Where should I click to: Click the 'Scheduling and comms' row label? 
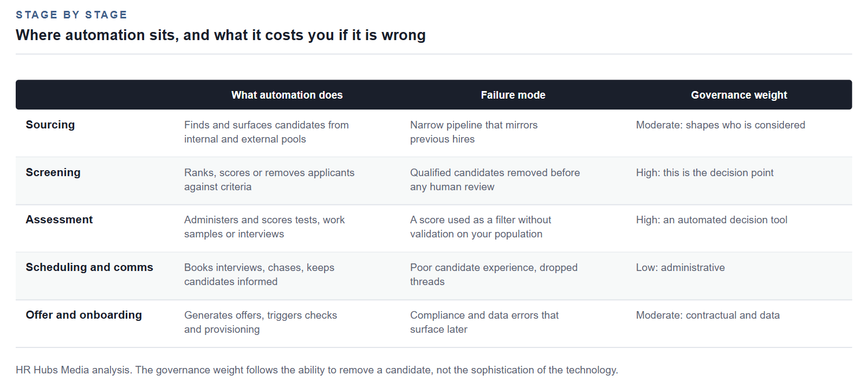[89, 267]
